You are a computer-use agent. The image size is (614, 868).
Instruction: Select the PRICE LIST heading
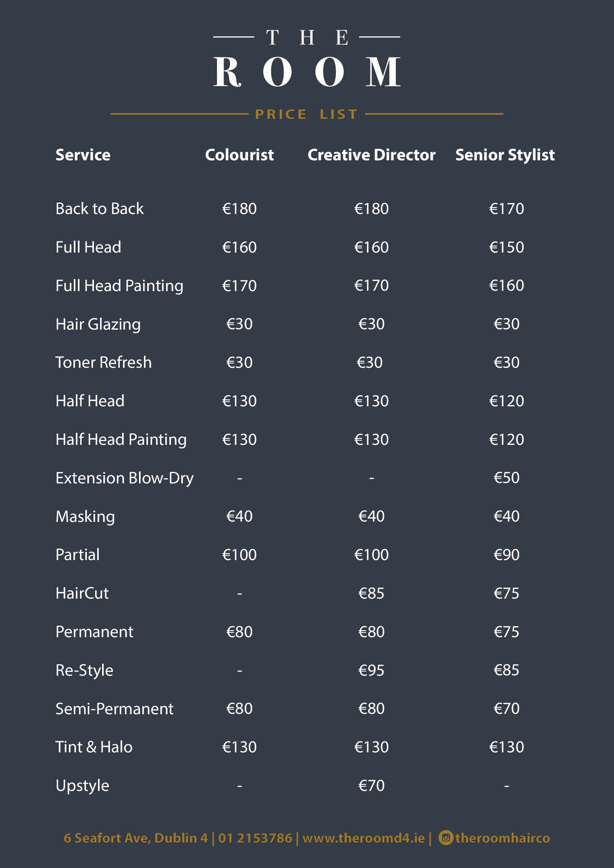306,114
